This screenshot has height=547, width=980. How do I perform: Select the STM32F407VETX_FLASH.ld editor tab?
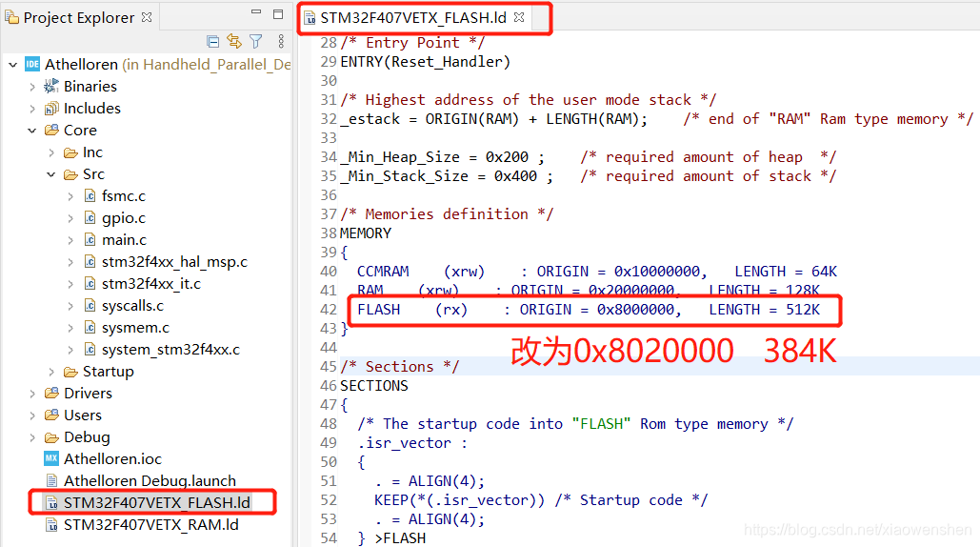(x=413, y=17)
